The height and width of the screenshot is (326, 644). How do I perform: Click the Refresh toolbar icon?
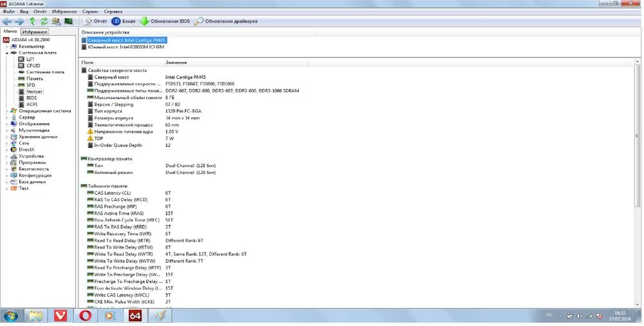44,21
